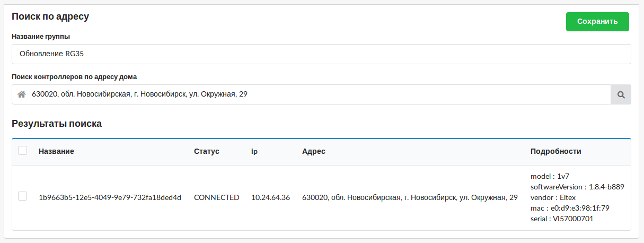Click the IP address 10.24.64.36

tap(270, 197)
